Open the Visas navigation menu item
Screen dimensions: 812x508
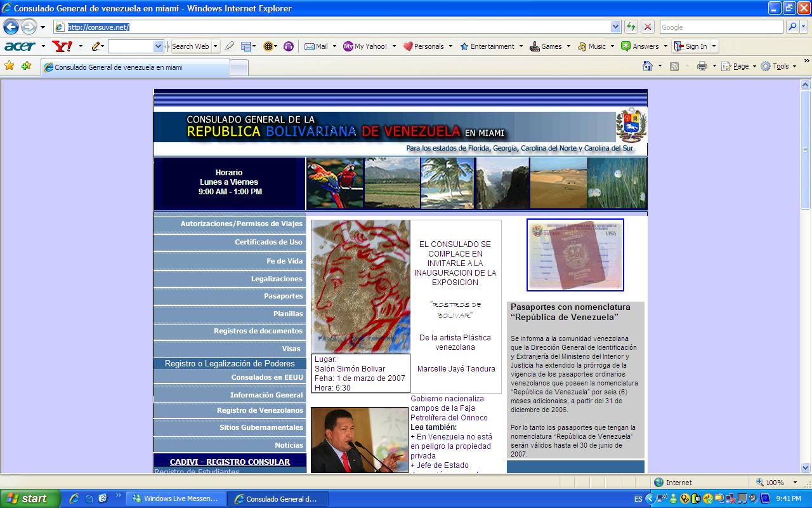[291, 349]
